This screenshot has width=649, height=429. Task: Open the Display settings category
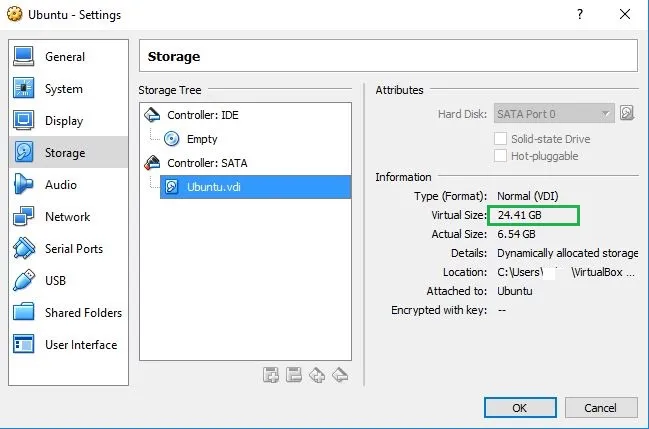click(68, 121)
